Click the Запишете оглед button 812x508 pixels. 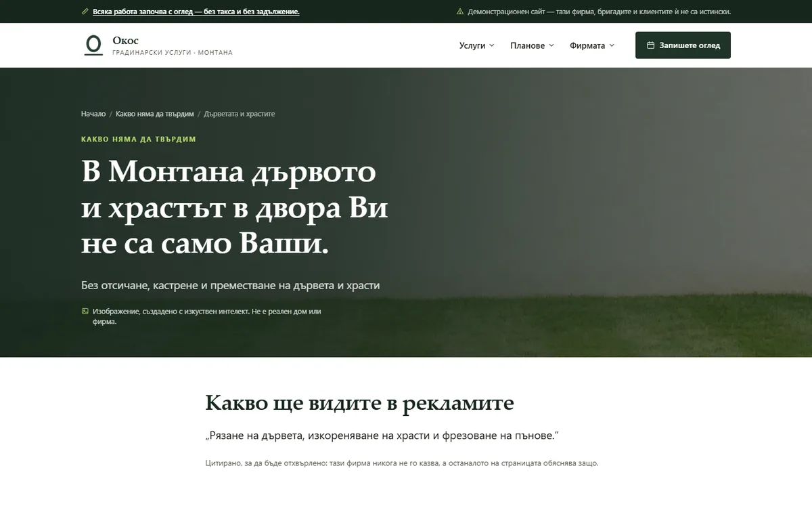point(683,45)
